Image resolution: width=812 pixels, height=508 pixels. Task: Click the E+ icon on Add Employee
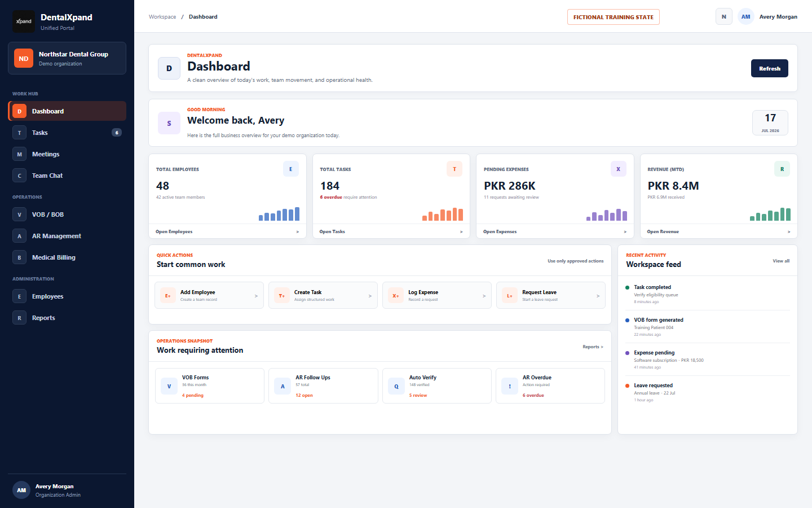point(168,295)
